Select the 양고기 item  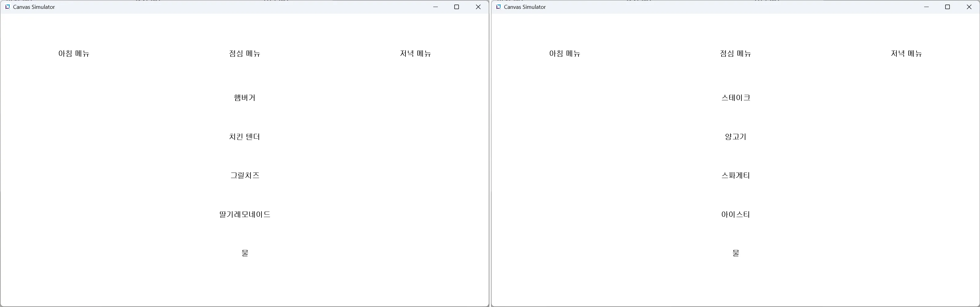(735, 137)
